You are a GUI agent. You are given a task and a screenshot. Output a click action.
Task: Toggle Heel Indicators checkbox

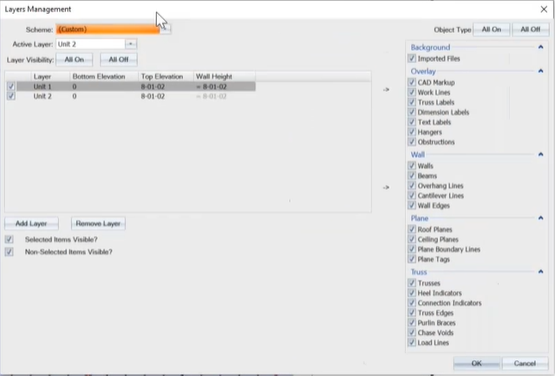pos(412,292)
